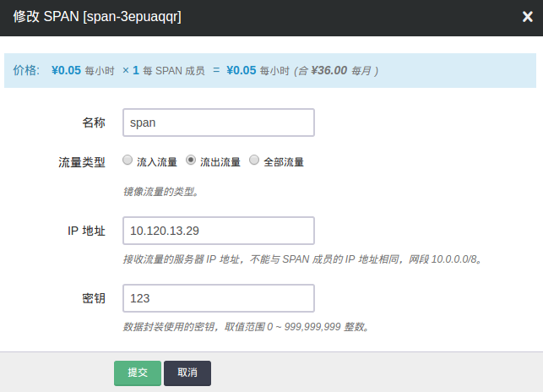The width and height of the screenshot is (543, 392).
Task: Click the 价格 label in the blue banner
Action: click(26, 71)
